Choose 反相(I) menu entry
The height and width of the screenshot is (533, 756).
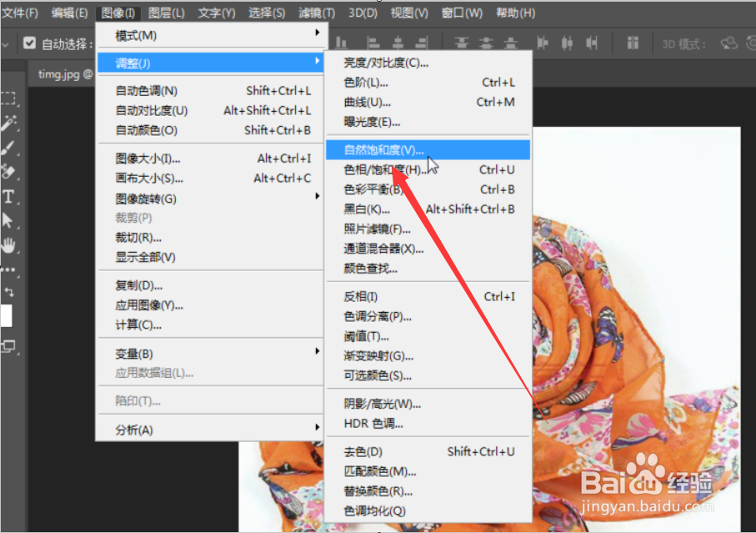[428, 297]
